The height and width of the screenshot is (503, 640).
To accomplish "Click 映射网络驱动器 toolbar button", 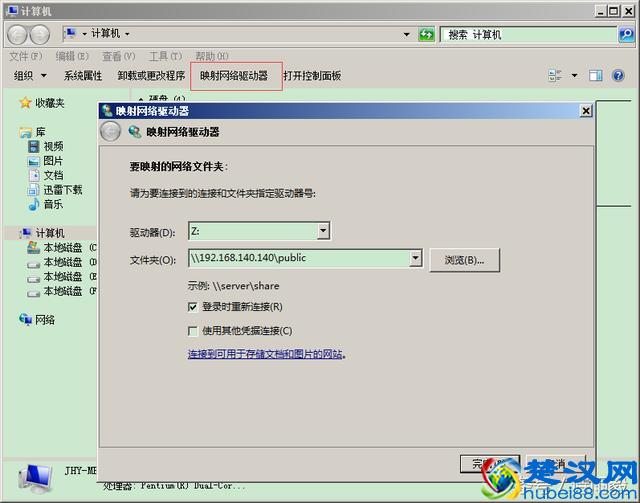I will tap(234, 76).
